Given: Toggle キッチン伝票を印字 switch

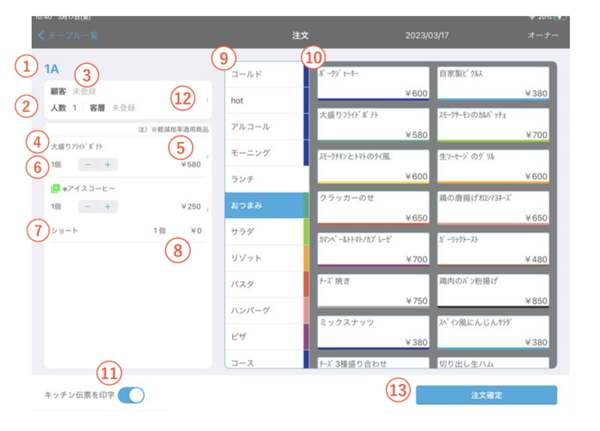Looking at the screenshot, I should (131, 395).
